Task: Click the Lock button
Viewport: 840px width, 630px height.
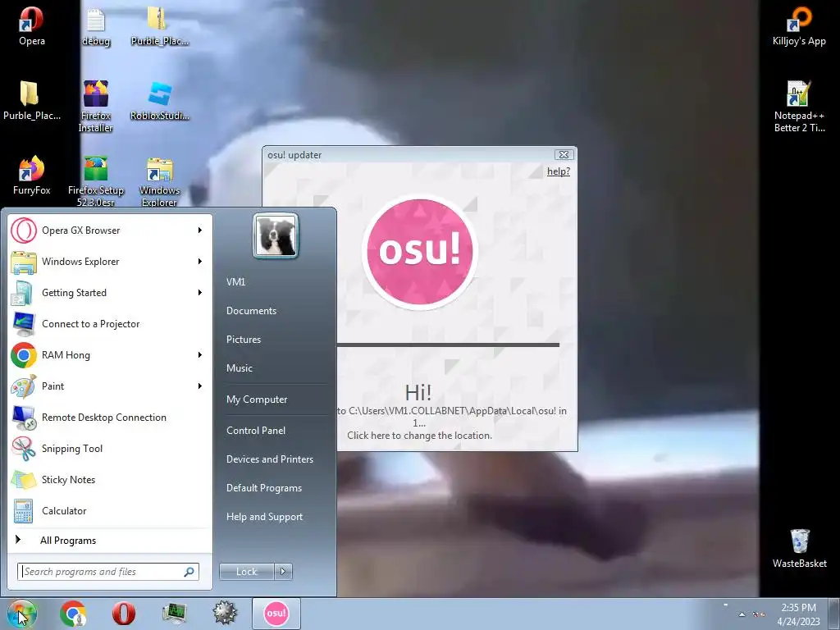Action: coord(247,572)
